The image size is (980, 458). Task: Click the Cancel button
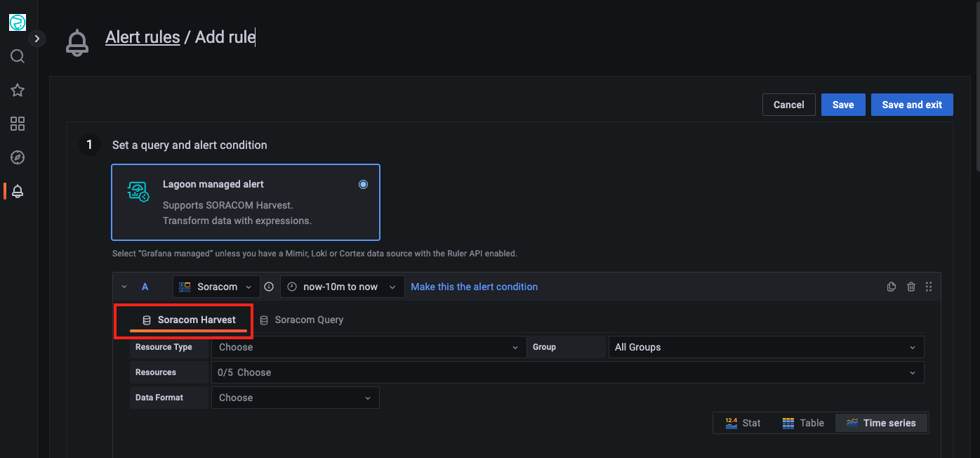(x=789, y=105)
